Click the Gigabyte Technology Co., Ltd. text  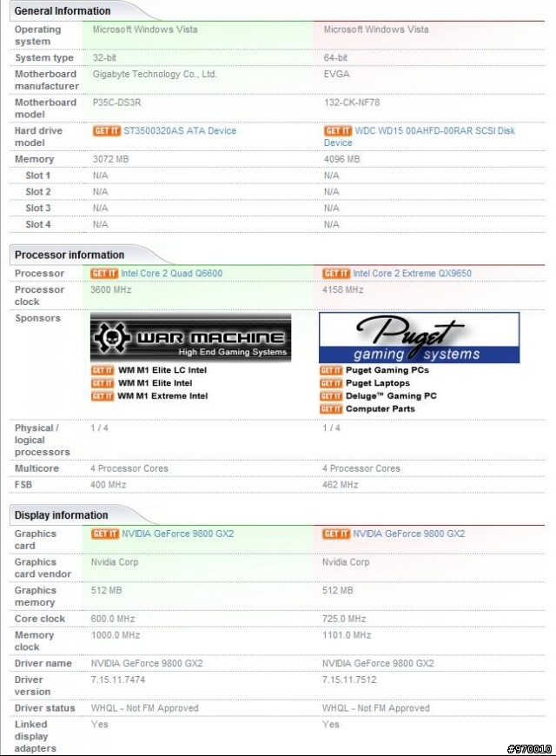(155, 74)
